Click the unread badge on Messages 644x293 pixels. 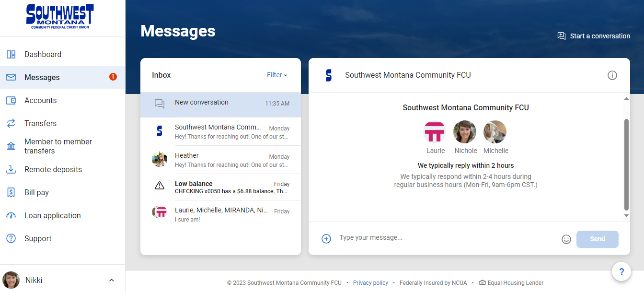pyautogui.click(x=113, y=77)
